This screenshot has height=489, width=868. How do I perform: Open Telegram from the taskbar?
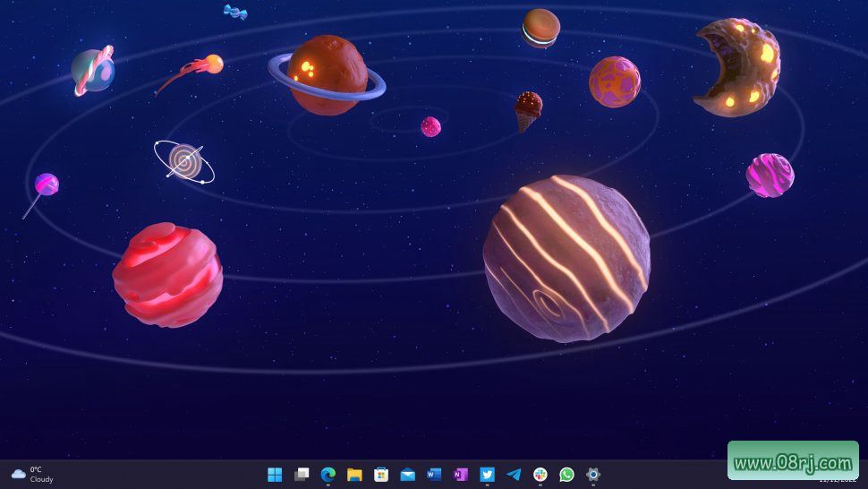514,475
